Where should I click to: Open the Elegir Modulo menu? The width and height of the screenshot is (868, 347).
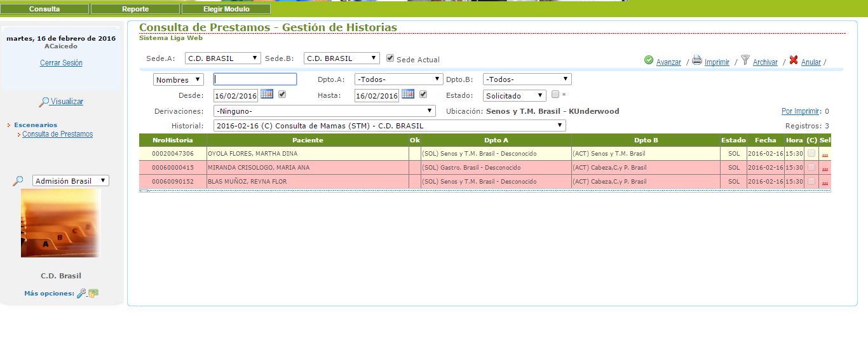(x=226, y=10)
